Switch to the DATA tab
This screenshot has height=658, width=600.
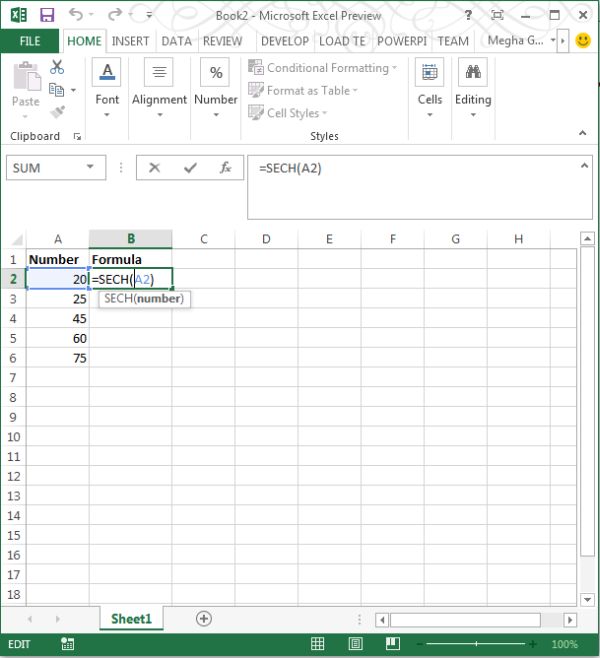176,41
